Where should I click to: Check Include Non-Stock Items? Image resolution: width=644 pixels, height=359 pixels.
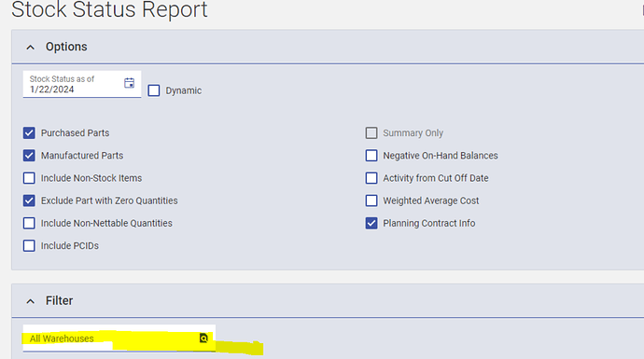(x=29, y=178)
